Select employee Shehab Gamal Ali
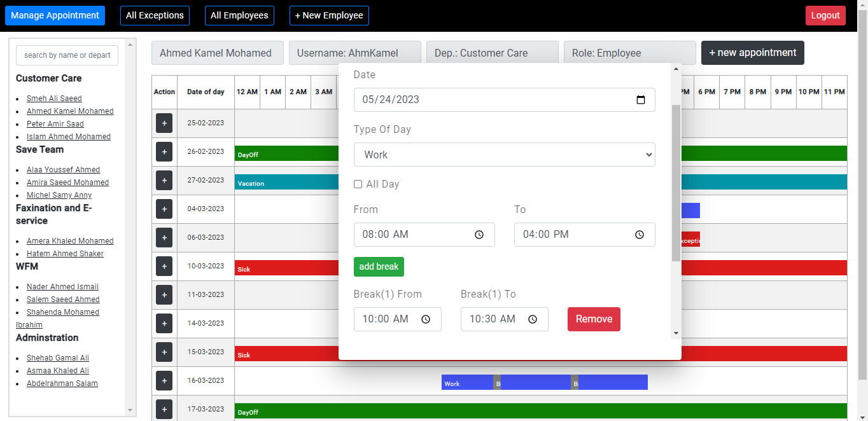868x421 pixels. tap(58, 358)
